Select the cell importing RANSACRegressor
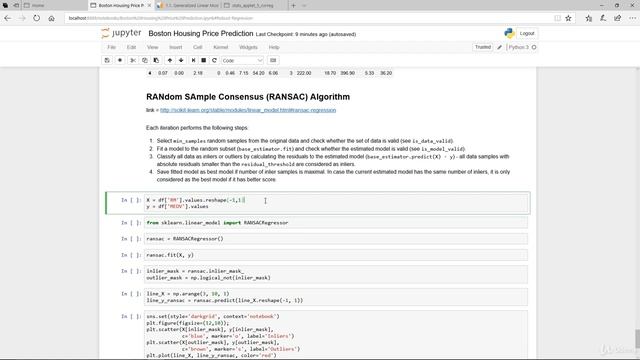 click(336, 223)
